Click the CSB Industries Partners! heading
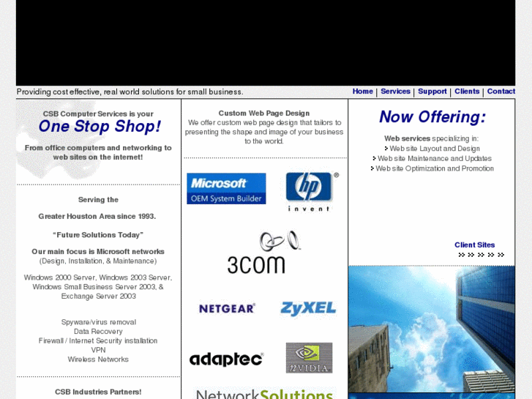Image resolution: width=532 pixels, height=399 pixels. point(98,392)
